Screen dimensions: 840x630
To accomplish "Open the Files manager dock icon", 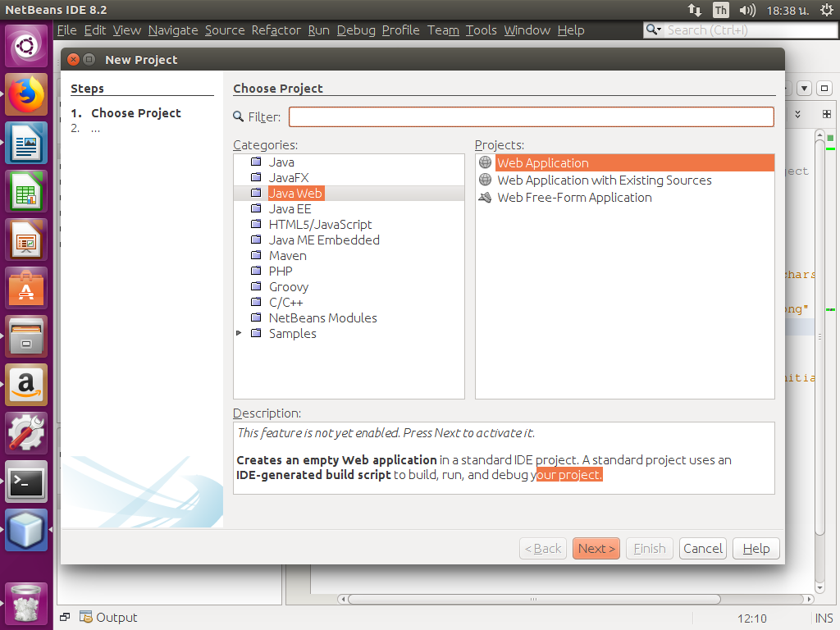I will click(26, 336).
